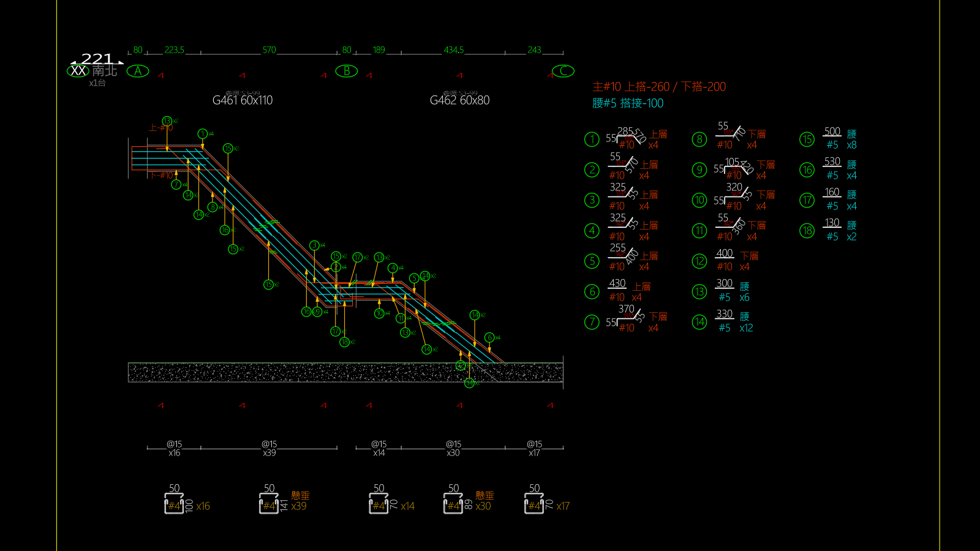Select beam label G462 60x80
The width and height of the screenshot is (980, 551).
tap(459, 100)
